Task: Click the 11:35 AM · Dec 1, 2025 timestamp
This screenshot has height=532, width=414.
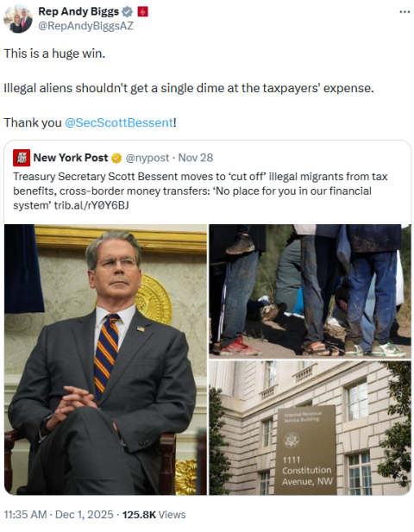Action: click(59, 515)
